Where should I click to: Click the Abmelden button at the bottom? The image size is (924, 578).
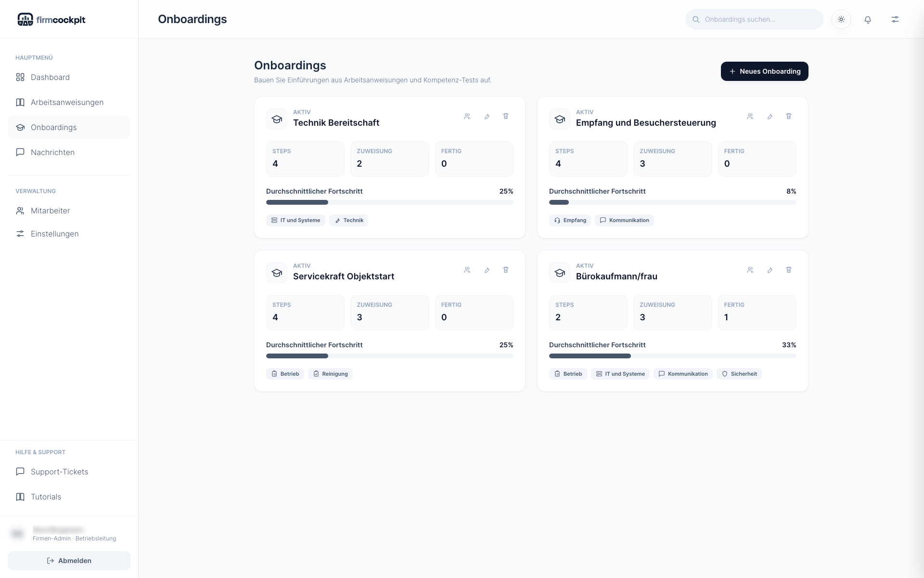coord(69,561)
